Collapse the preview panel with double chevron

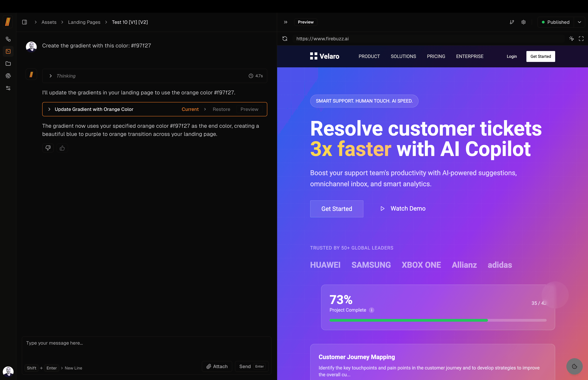pos(285,22)
